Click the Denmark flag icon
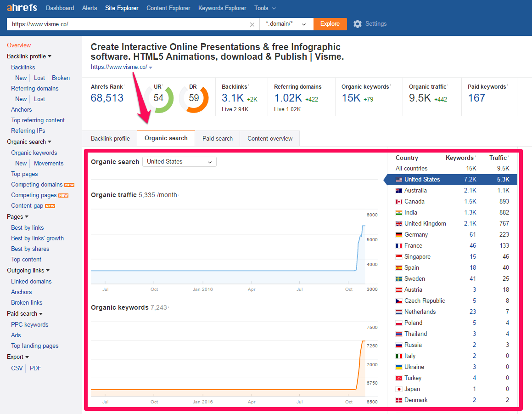The width and height of the screenshot is (532, 414). click(x=399, y=400)
